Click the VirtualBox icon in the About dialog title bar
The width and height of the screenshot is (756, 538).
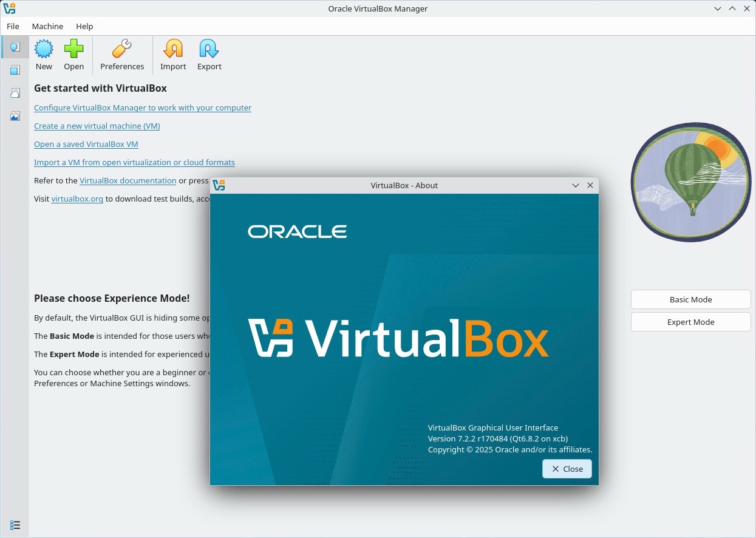219,185
